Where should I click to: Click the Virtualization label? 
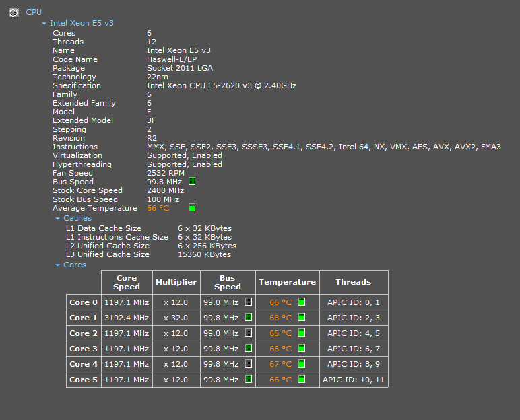[77, 155]
